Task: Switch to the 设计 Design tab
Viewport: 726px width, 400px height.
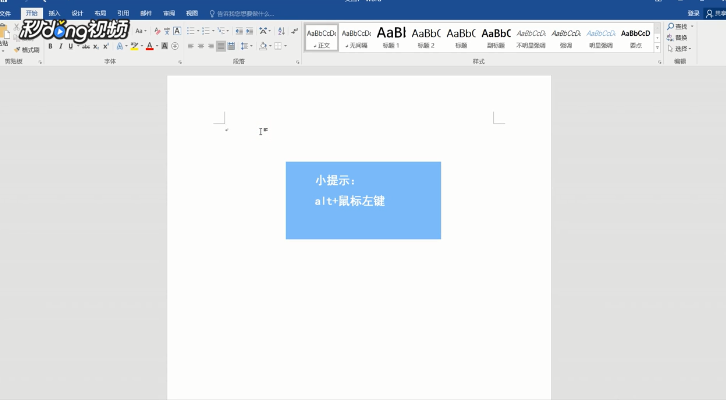Action: coord(77,13)
